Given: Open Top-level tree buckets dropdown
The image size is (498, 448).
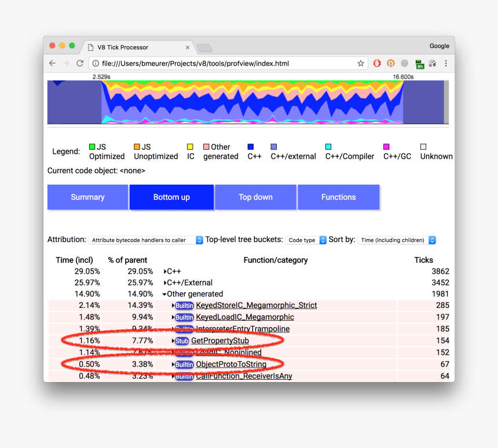Looking at the screenshot, I should [306, 240].
